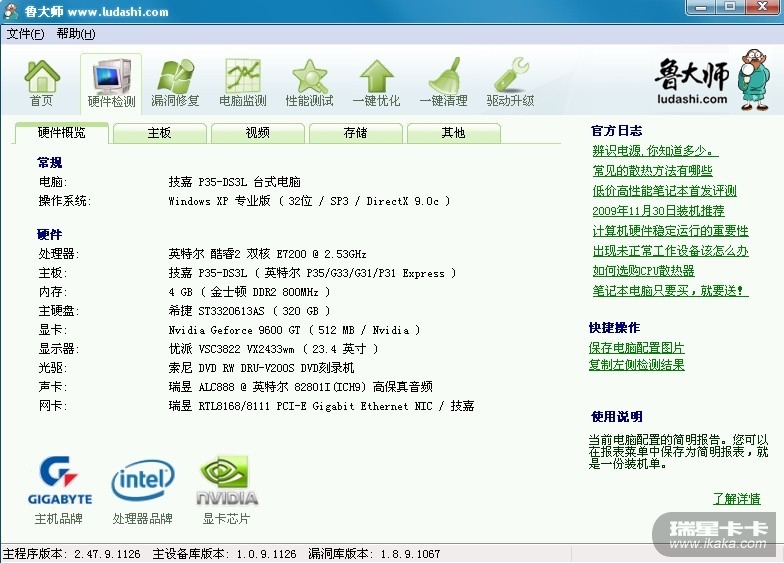Image resolution: width=784 pixels, height=563 pixels.
Task: Click 主程序版本 2.47.9.1126 status entry
Action: 72,554
